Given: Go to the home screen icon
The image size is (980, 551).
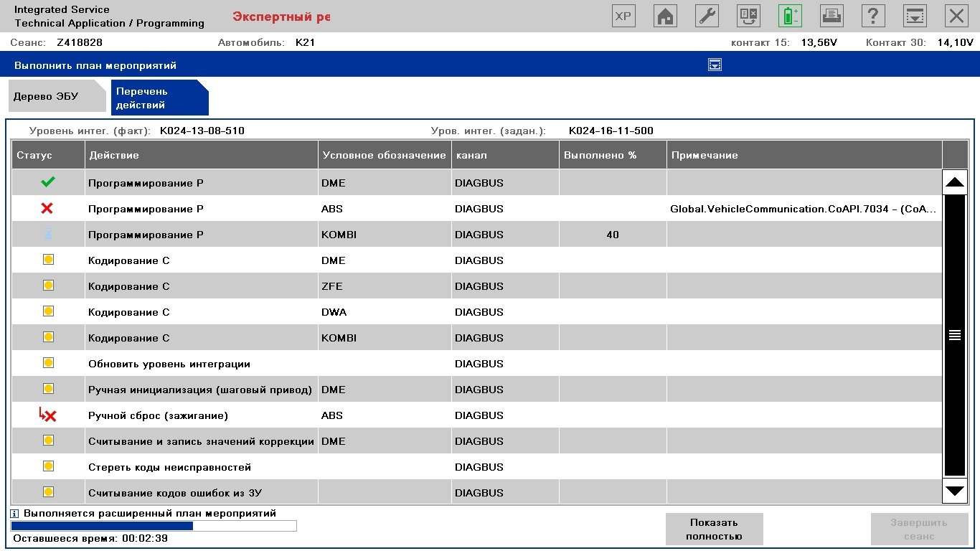Looking at the screenshot, I should pos(665,16).
